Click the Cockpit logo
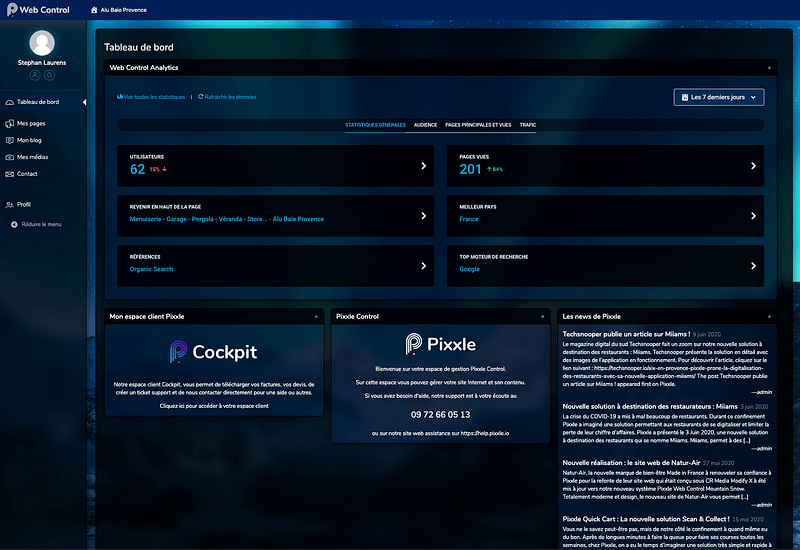 (x=213, y=352)
